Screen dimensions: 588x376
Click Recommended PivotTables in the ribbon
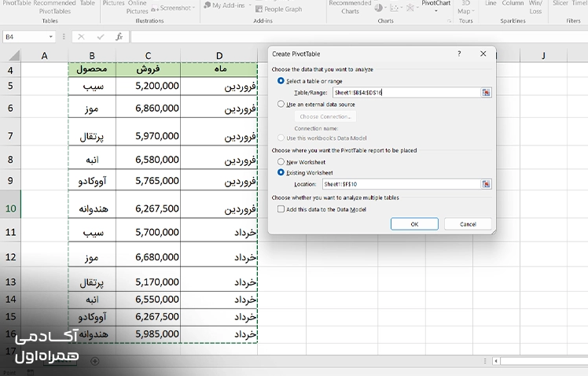[x=55, y=7]
